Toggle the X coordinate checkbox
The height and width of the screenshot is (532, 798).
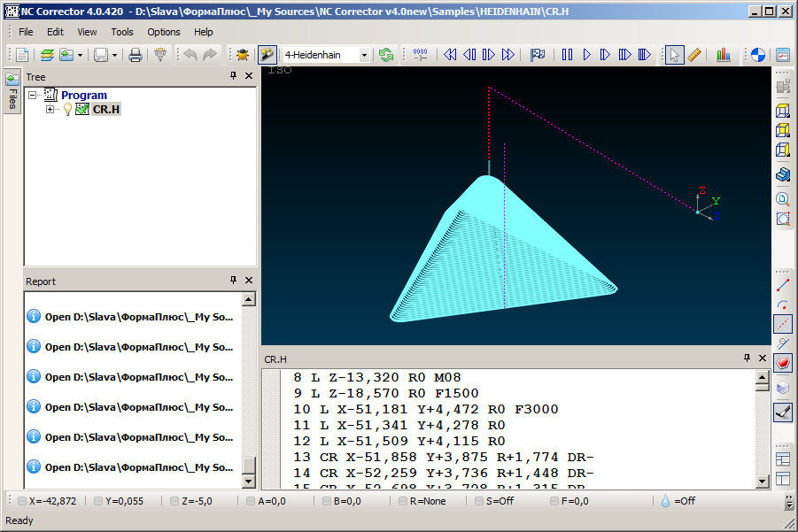[21, 501]
